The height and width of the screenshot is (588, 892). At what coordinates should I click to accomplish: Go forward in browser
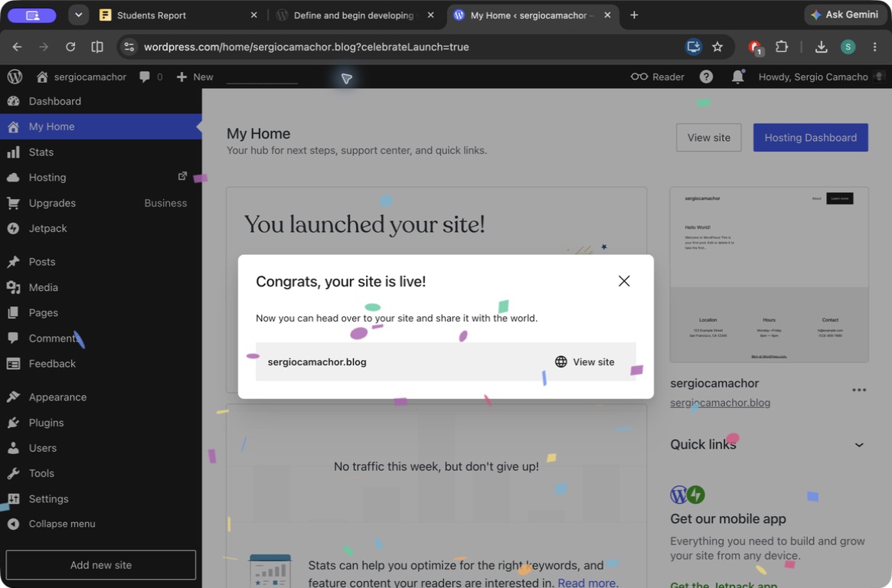[44, 47]
